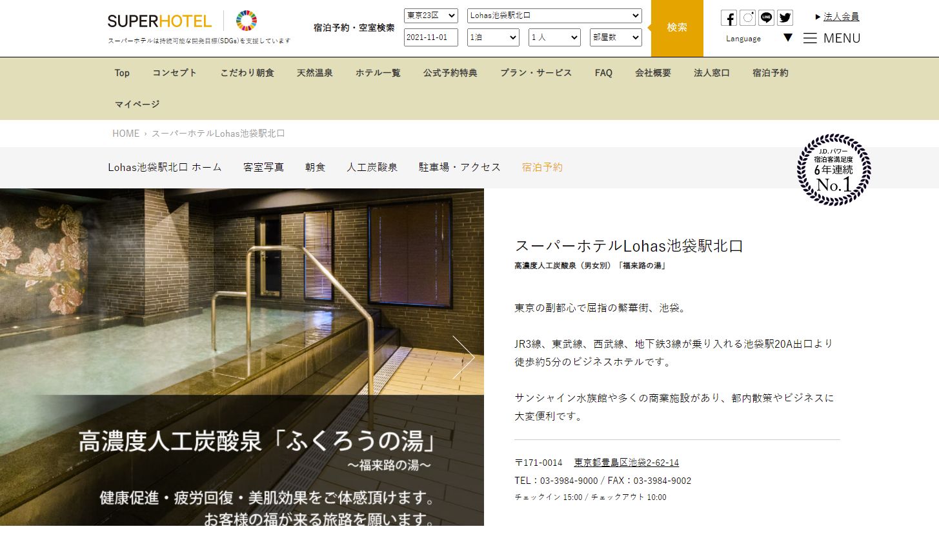939x560 pixels.
Task: Click the orange 検索 search button
Action: 677,28
